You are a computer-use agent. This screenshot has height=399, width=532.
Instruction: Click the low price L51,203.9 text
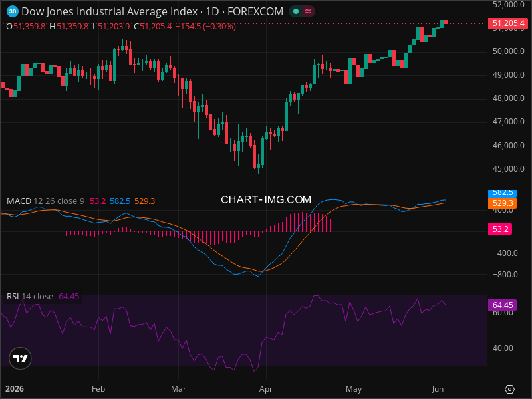click(x=111, y=26)
